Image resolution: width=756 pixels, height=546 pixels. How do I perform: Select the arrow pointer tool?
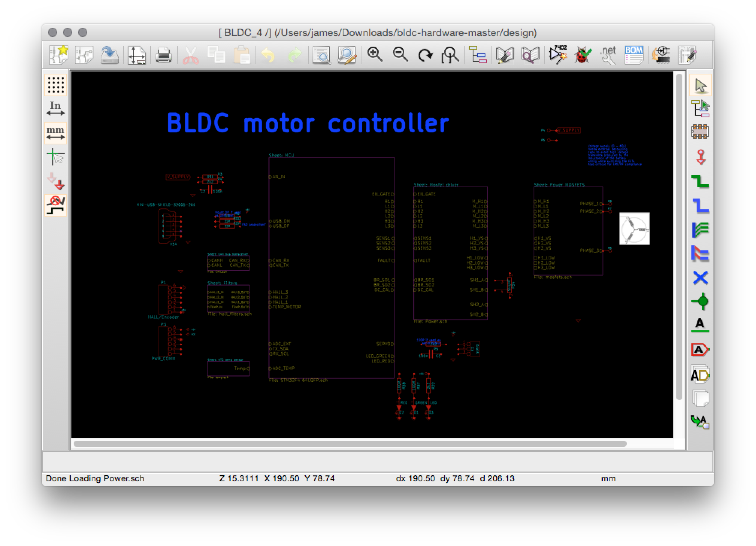pos(700,85)
